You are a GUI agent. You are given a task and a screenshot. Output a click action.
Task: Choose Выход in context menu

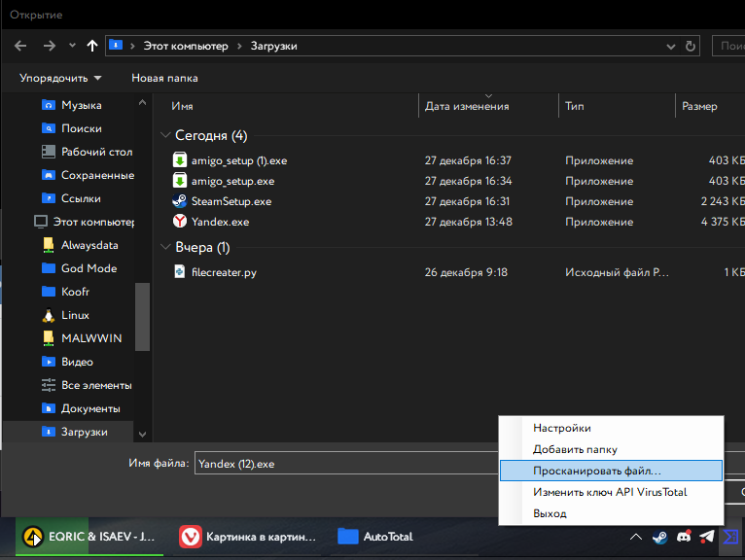coord(611,513)
